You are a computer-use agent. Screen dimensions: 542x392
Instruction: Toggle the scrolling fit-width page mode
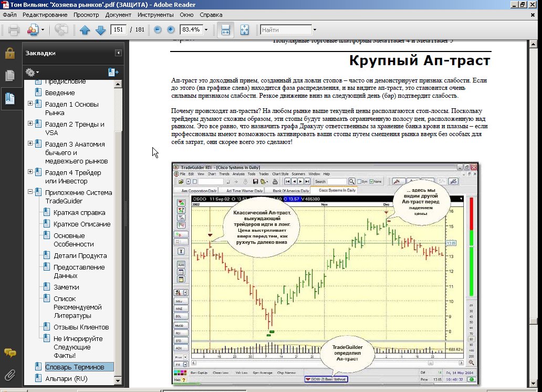coord(225,30)
